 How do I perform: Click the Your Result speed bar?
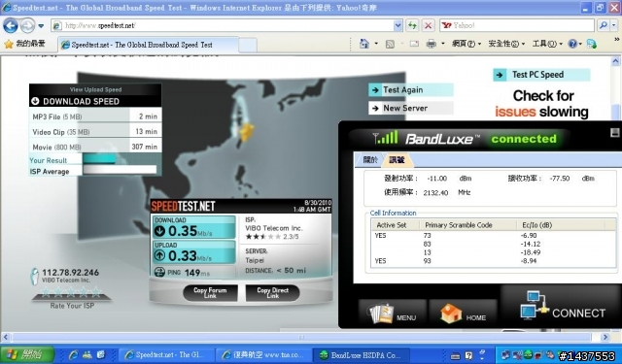point(99,159)
